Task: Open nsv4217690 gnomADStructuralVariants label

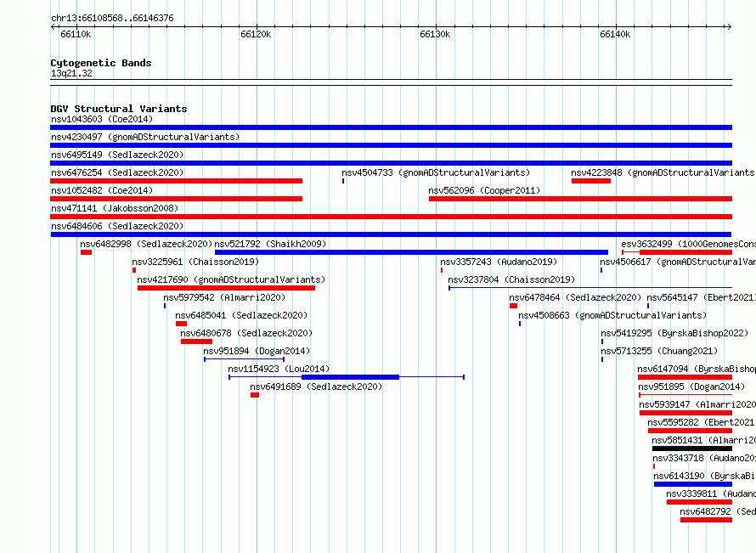Action: (x=231, y=279)
